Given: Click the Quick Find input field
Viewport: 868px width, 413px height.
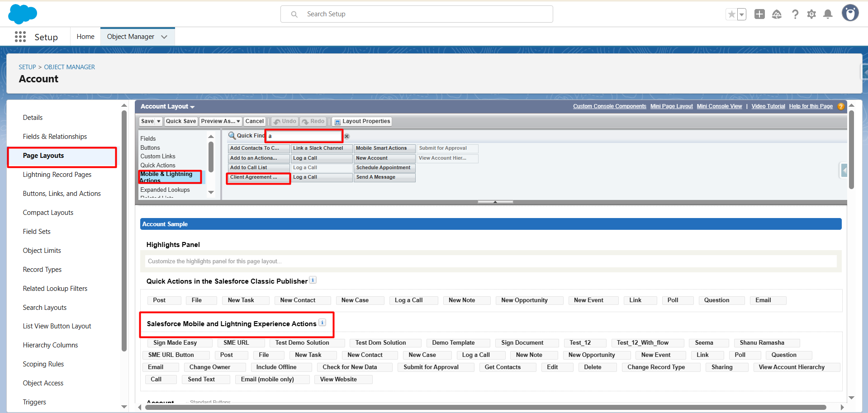Looking at the screenshot, I should (304, 136).
